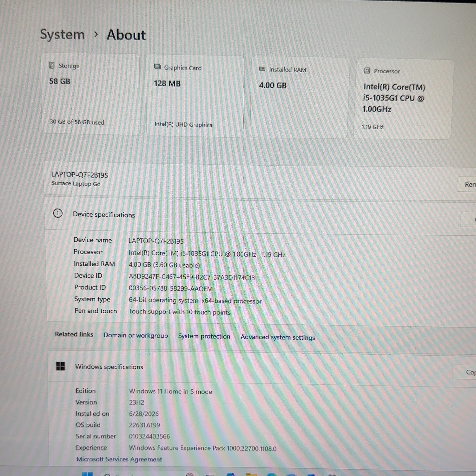Open the Microsoft Services Agreement link
Screen dimensions: 476x476
point(119,459)
